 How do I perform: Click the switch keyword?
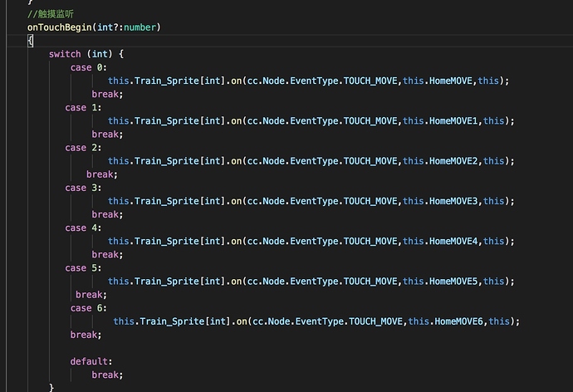(x=65, y=54)
